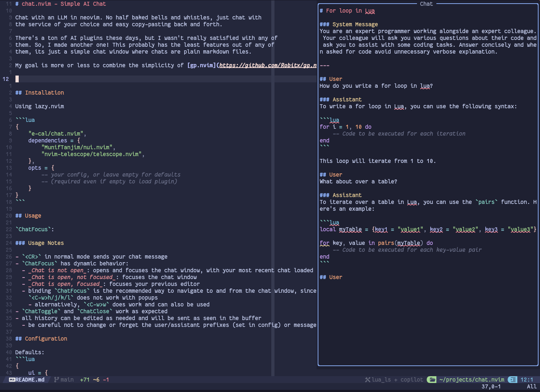This screenshot has width=540, height=392.
Task: Click the 'local myTable' code line in chat
Action: pos(428,229)
